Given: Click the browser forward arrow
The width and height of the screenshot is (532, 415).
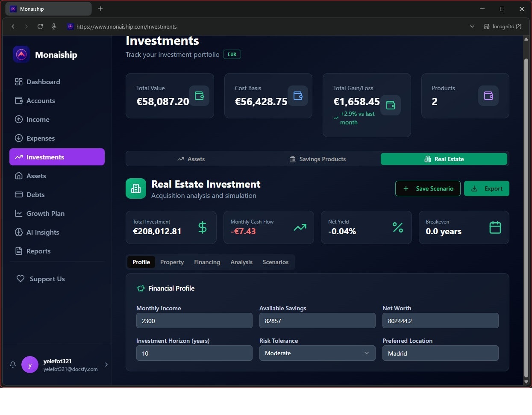Looking at the screenshot, I should [26, 26].
